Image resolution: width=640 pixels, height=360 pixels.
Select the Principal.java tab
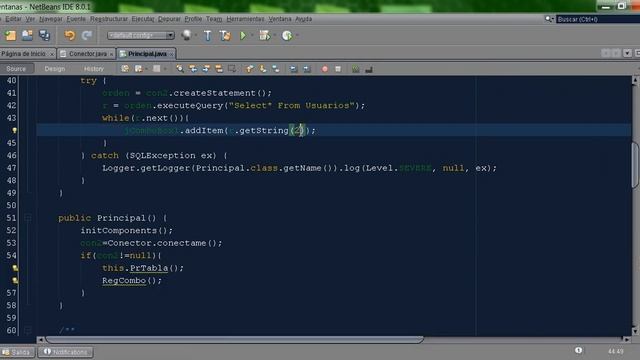tap(147, 53)
